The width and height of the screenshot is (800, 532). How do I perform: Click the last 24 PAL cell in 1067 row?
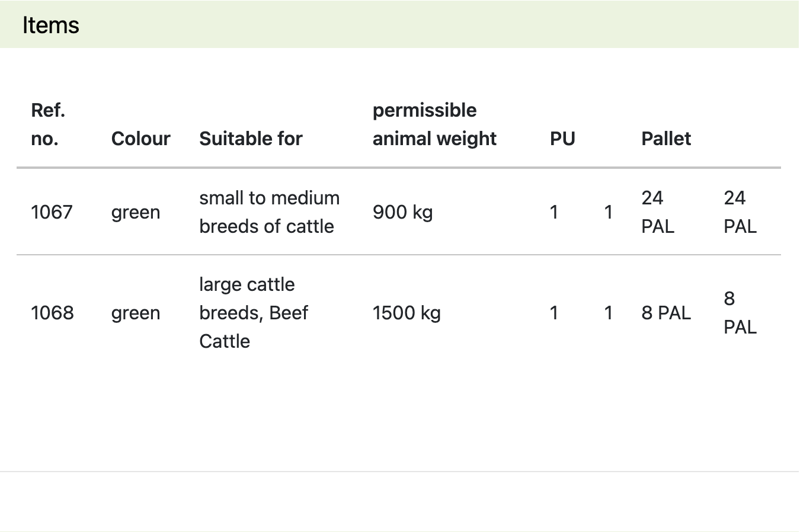click(740, 212)
